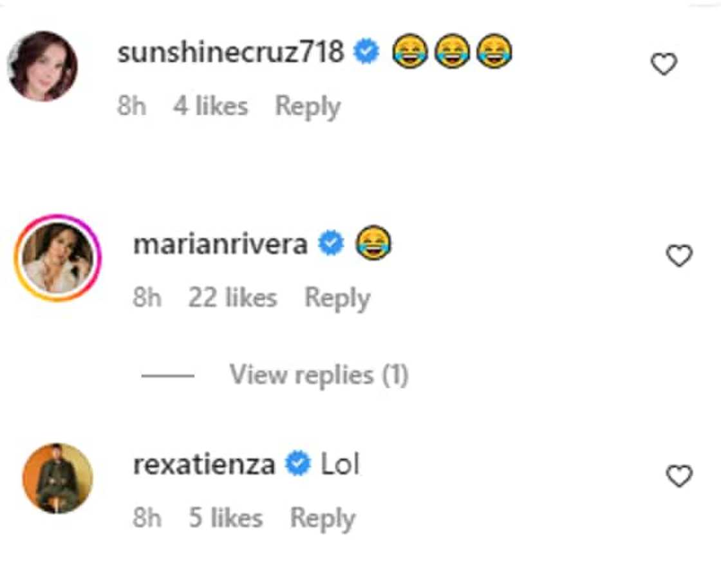Click verified badge beside rexatienza

coord(298,464)
